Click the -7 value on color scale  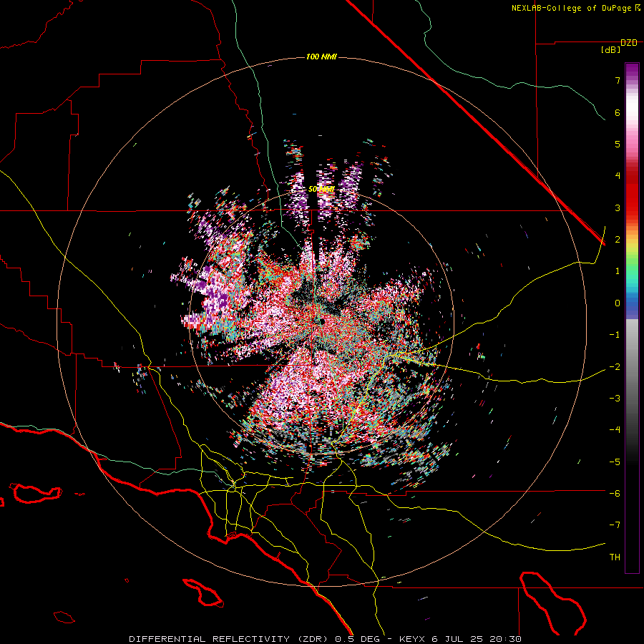click(x=615, y=525)
